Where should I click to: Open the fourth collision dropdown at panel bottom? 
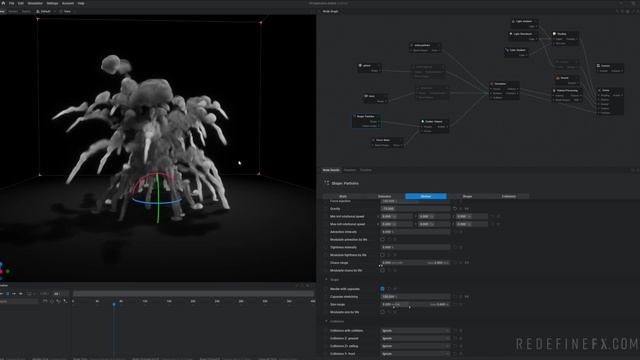point(415,354)
